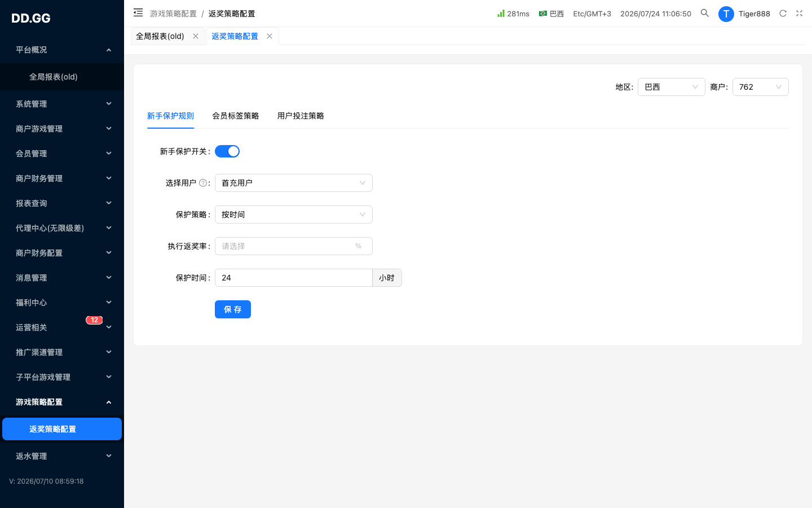Expand 商户财务配置 sidebar menu
The height and width of the screenshot is (508, 812).
coord(62,253)
